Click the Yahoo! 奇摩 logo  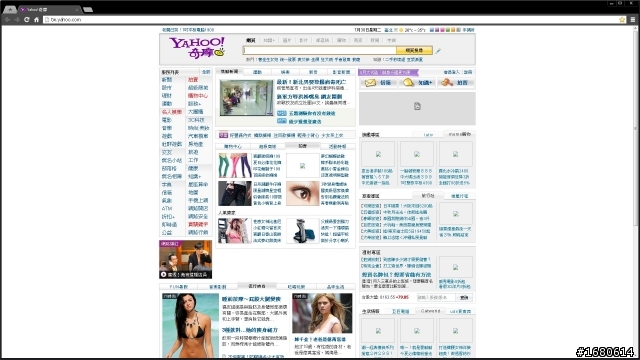click(x=197, y=48)
